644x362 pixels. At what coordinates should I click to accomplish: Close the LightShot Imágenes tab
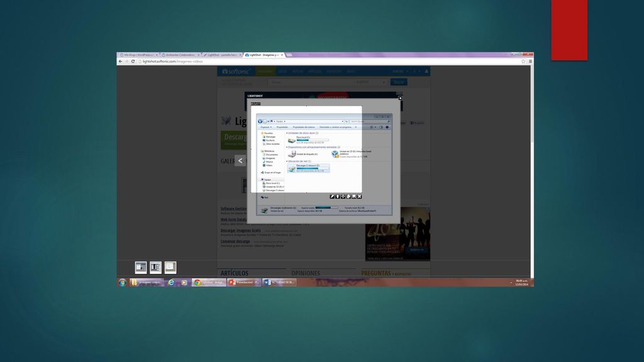pos(282,55)
